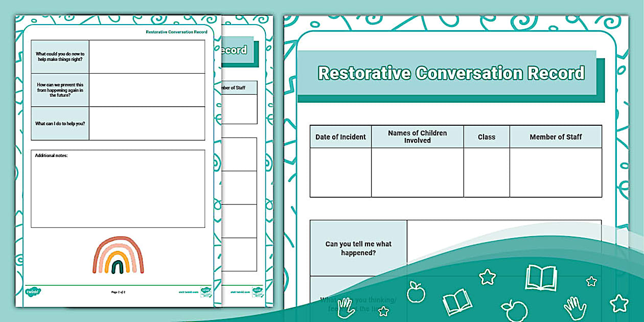
Task: Click the rainbow illustration on page 2
Action: (x=118, y=255)
